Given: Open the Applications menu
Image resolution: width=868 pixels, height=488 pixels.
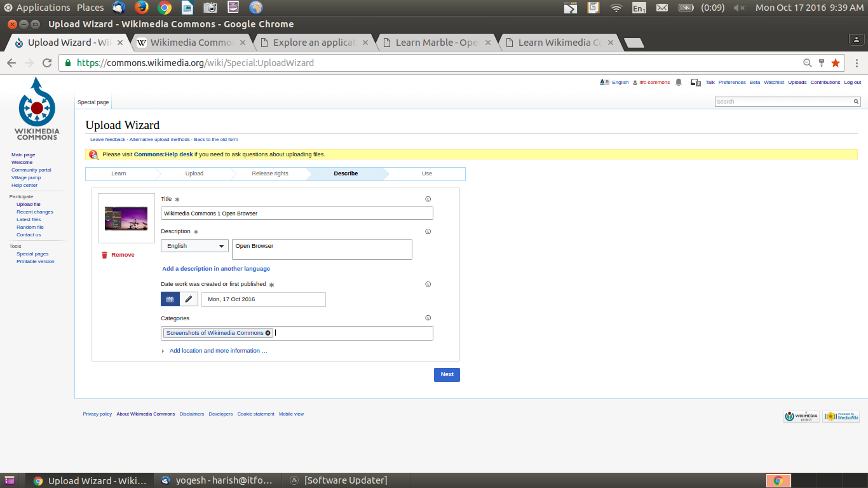Looking at the screenshot, I should 43,8.
